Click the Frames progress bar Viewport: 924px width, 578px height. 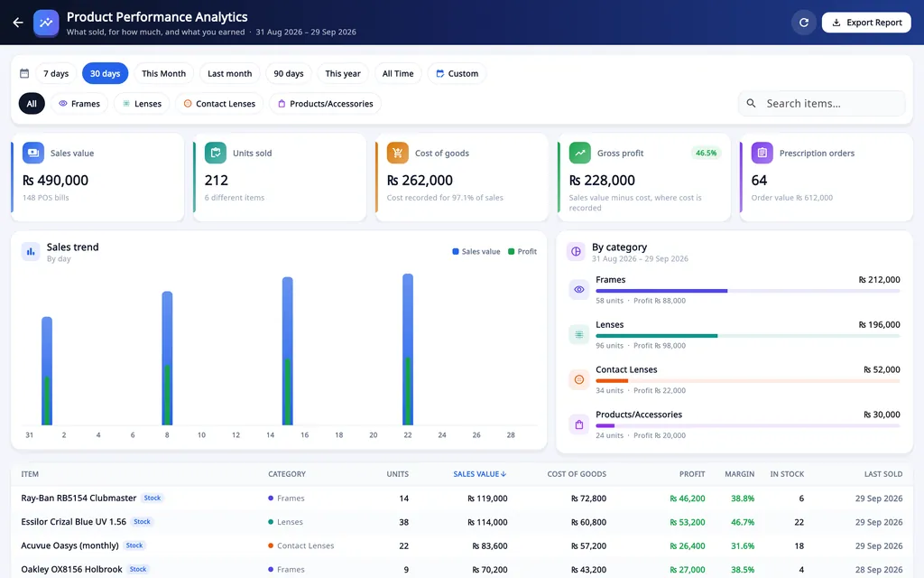coord(748,291)
